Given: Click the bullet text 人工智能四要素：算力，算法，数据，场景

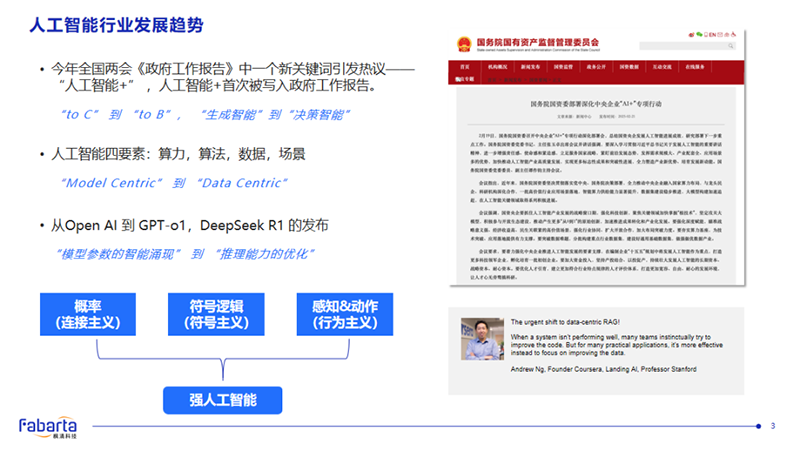Looking at the screenshot, I should point(178,154).
